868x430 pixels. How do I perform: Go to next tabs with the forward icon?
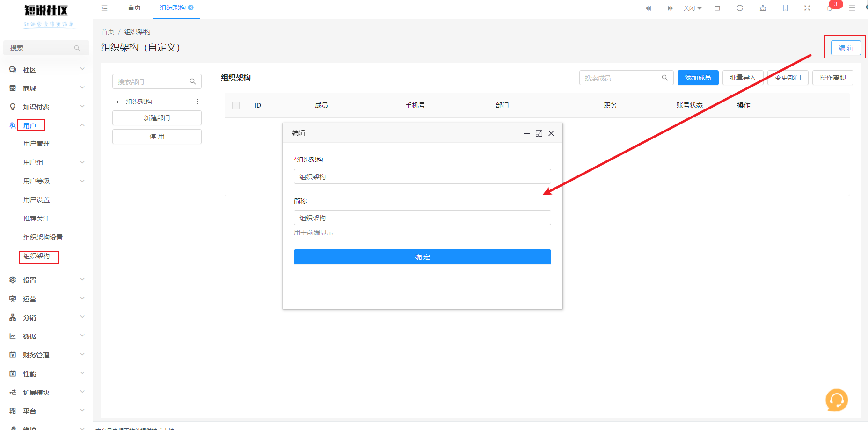point(670,8)
